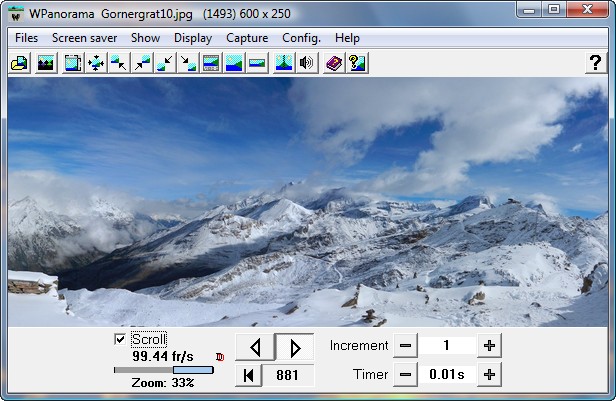The width and height of the screenshot is (616, 401).
Task: Minimize the WPanorama window
Action: [x=529, y=10]
